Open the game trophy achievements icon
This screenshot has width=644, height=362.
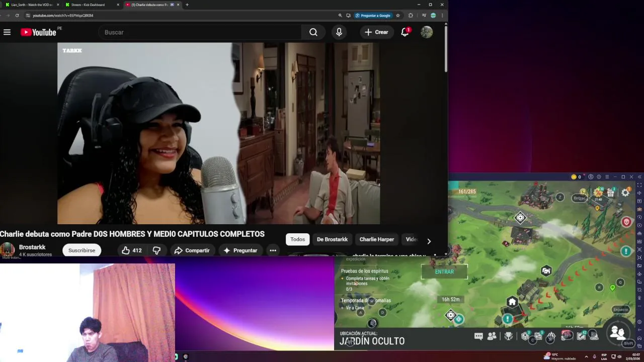pos(509,336)
